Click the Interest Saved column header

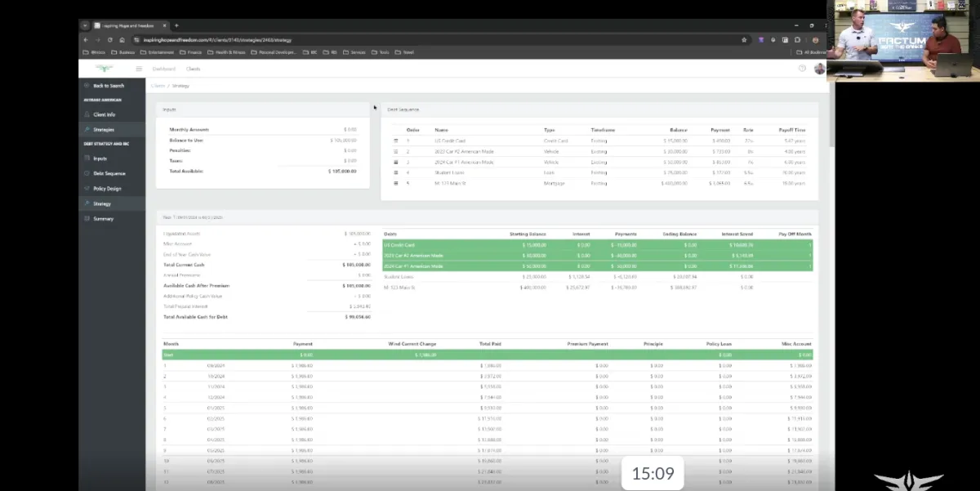(x=737, y=234)
